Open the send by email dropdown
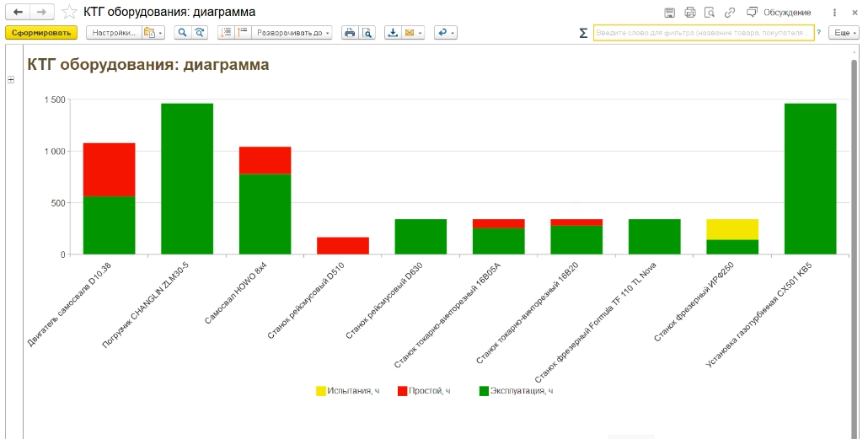This screenshot has width=868, height=439. coord(413,33)
